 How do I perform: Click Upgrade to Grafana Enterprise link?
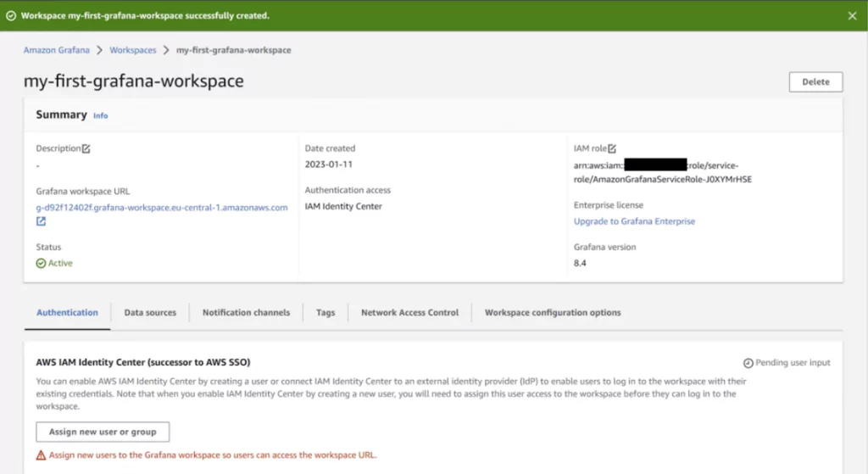click(x=634, y=221)
